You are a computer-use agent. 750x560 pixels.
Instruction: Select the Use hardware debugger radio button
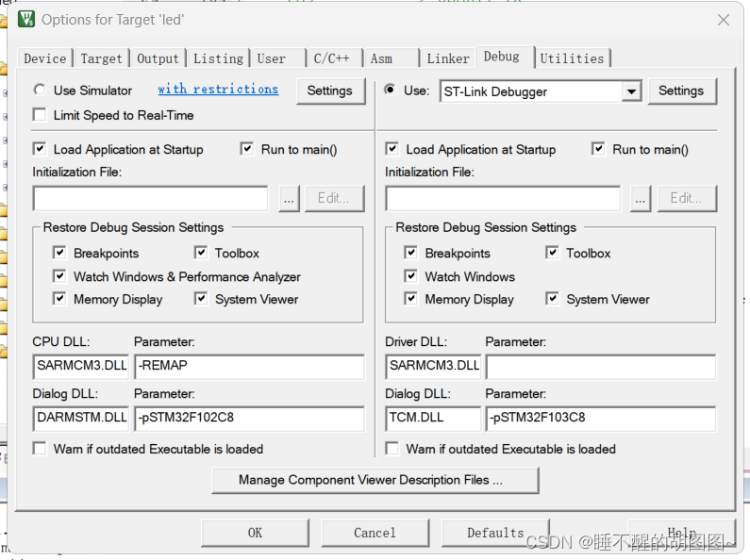tap(391, 90)
